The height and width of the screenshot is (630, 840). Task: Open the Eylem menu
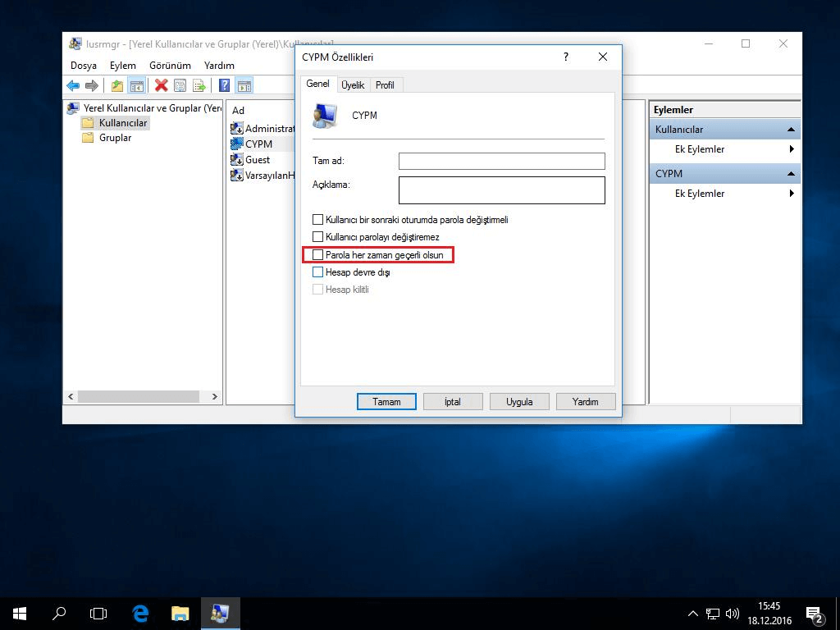(x=123, y=65)
